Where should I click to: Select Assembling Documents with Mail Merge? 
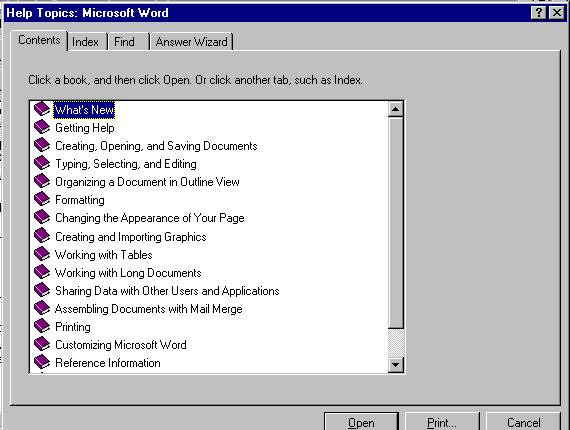pyautogui.click(x=149, y=309)
